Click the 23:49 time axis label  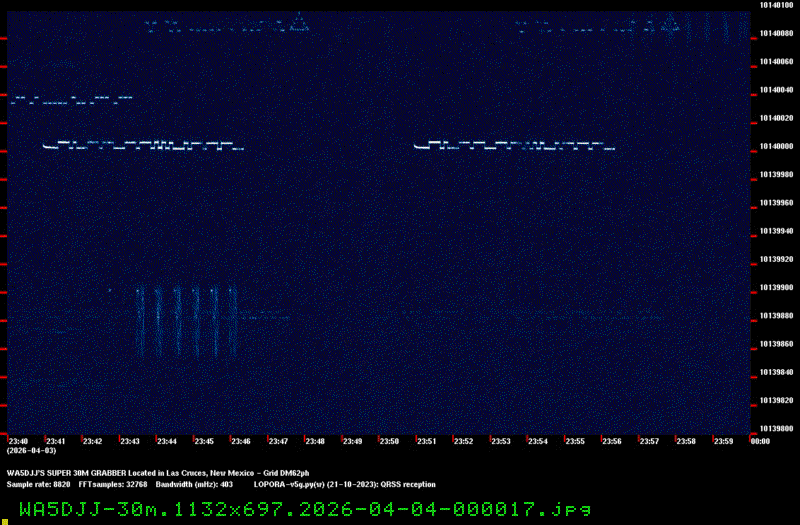(x=352, y=441)
